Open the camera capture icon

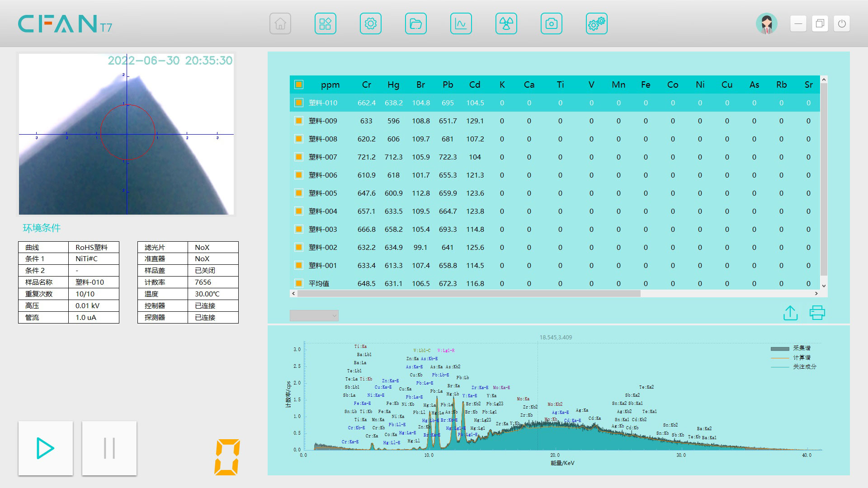(552, 23)
